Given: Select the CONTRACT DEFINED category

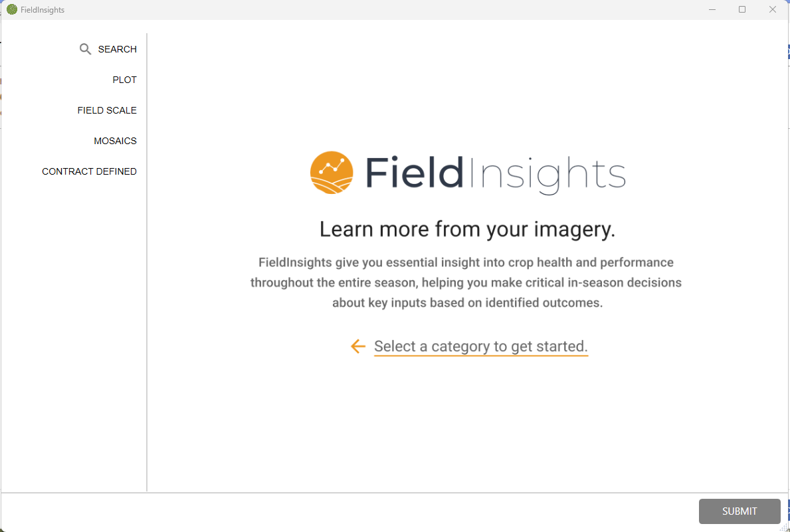Looking at the screenshot, I should click(x=89, y=171).
